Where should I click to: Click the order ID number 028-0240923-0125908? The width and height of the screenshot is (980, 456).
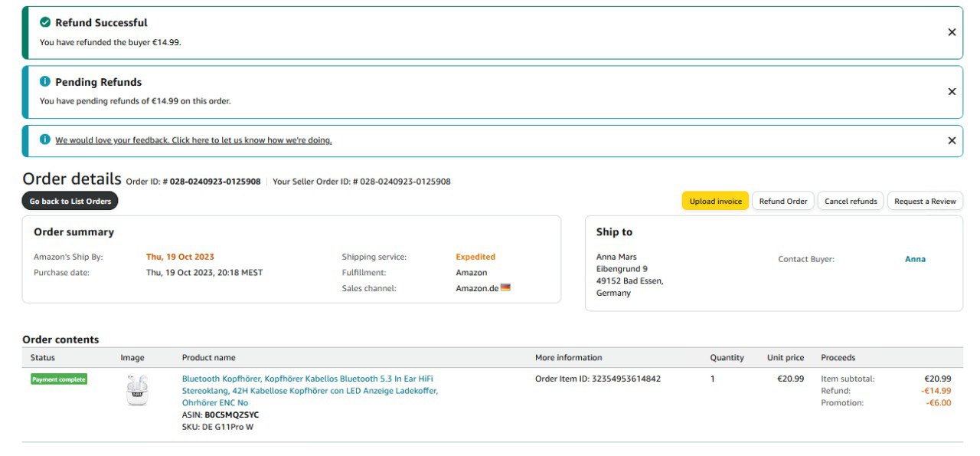pos(214,182)
